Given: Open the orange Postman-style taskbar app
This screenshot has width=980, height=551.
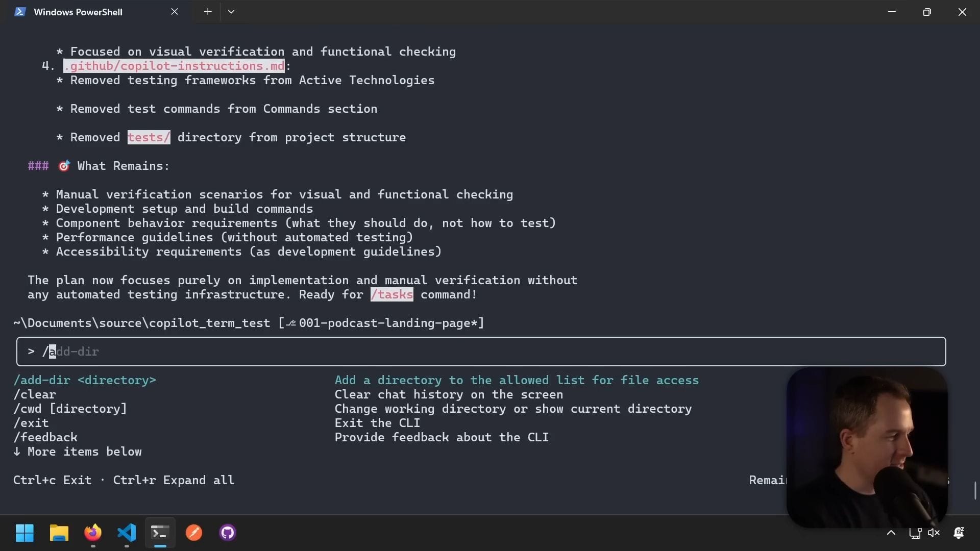Looking at the screenshot, I should 194,533.
